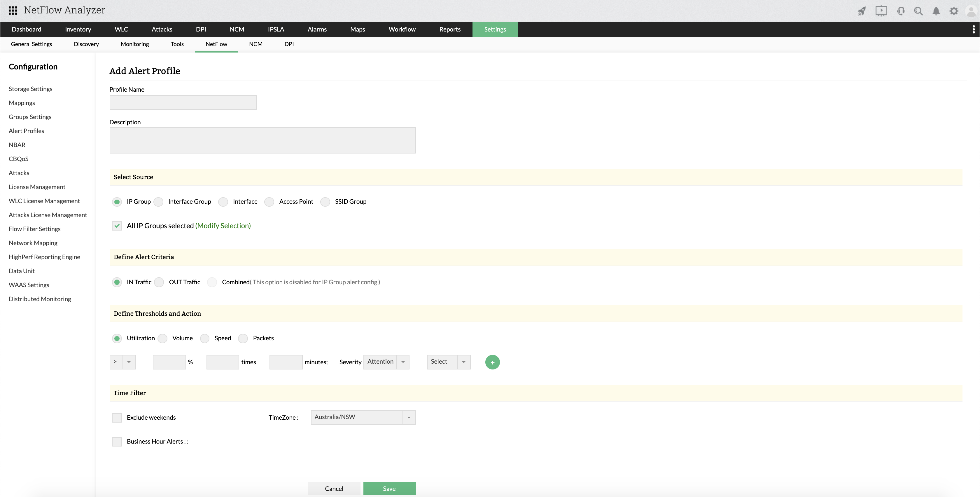The height and width of the screenshot is (497, 980).
Task: Click the rocket quick-start icon
Action: click(x=862, y=11)
